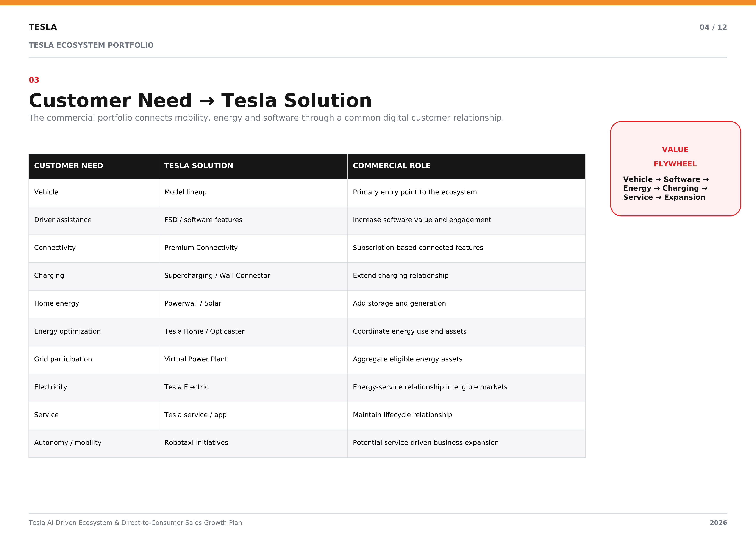The height and width of the screenshot is (535, 756).
Task: Click the TESLA ECOSYSTEM PORTFOLIO subtitle
Action: tap(91, 45)
